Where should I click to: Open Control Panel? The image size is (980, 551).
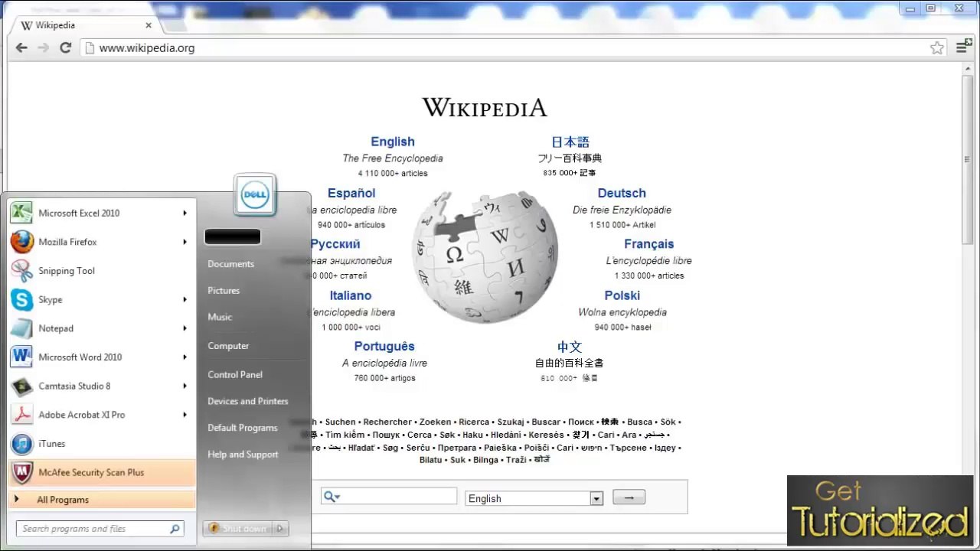pos(235,374)
